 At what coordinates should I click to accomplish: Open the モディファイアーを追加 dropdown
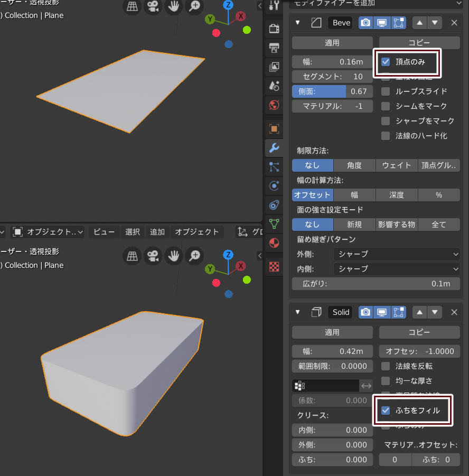(x=376, y=4)
